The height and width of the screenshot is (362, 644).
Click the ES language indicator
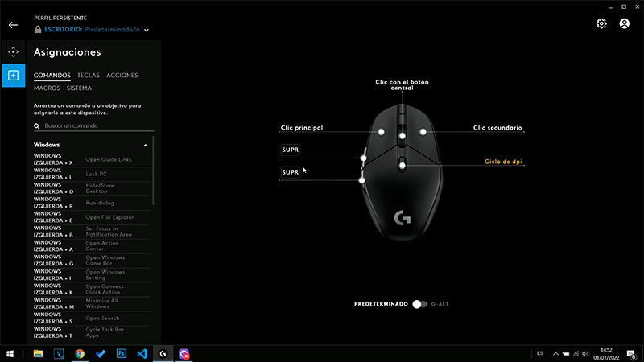point(540,353)
